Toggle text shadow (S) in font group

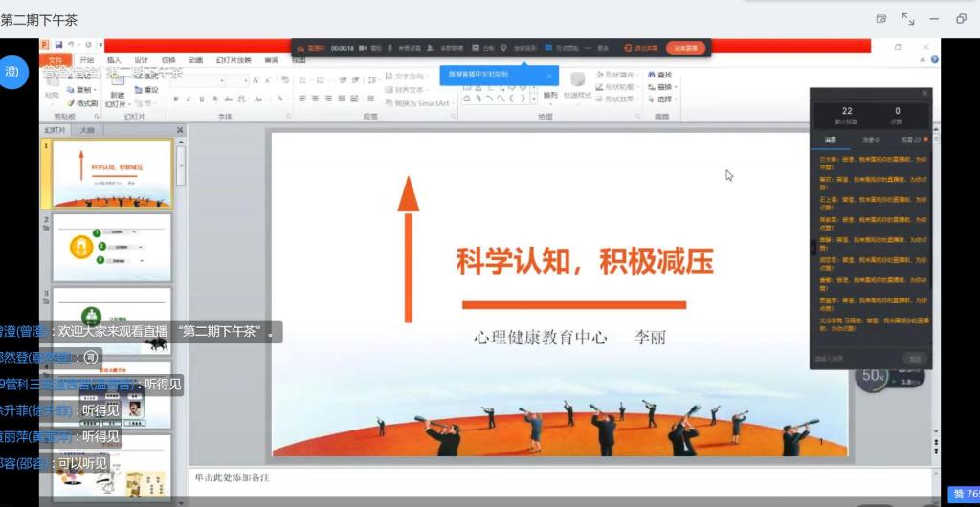pos(214,99)
